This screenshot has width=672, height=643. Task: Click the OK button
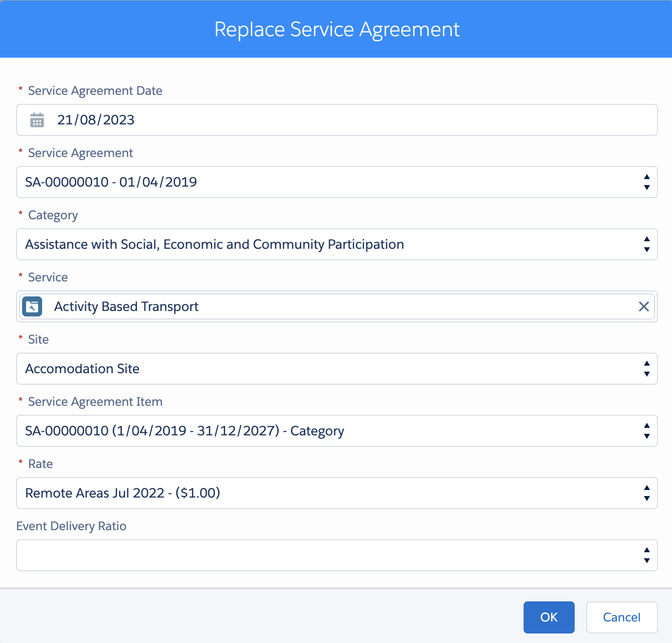pyautogui.click(x=549, y=617)
